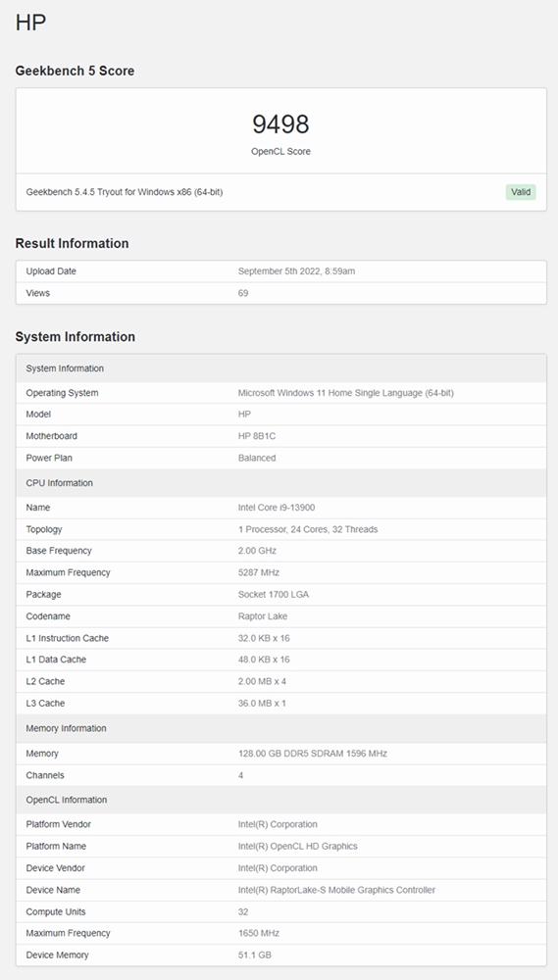This screenshot has width=558, height=980.
Task: Click the System Information section heading
Action: click(x=76, y=336)
